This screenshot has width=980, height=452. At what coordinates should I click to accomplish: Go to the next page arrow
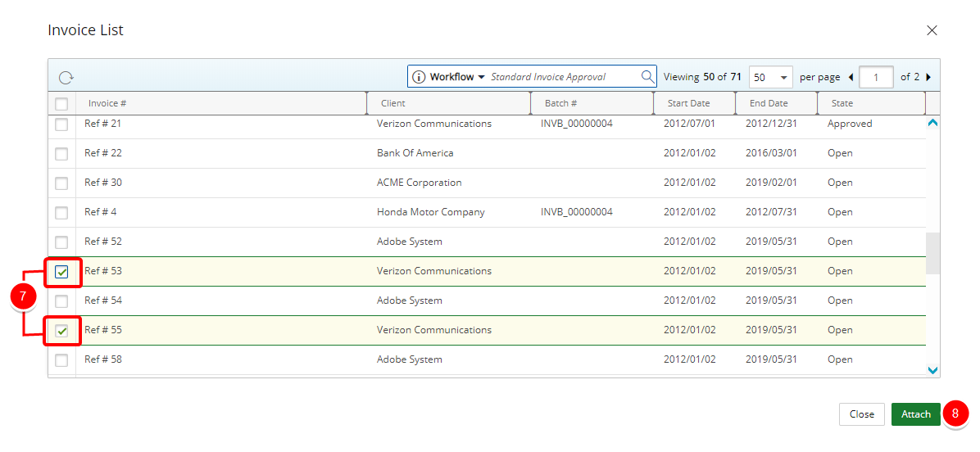928,77
